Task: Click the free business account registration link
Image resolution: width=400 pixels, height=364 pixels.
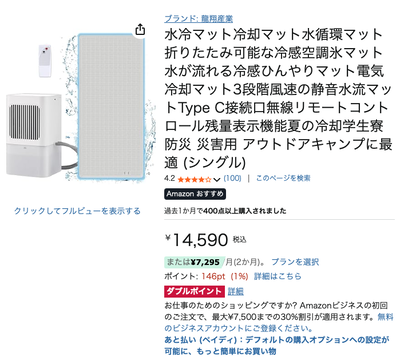Action: 279,323
